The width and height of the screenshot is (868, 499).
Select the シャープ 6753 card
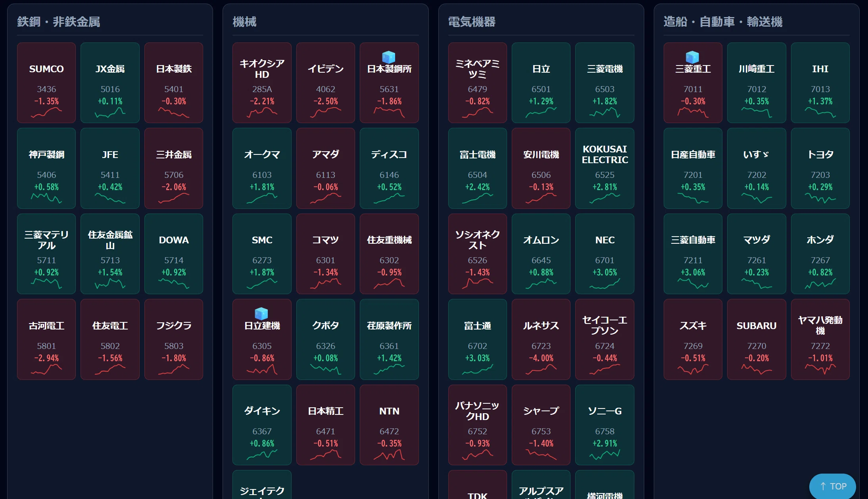point(541,425)
